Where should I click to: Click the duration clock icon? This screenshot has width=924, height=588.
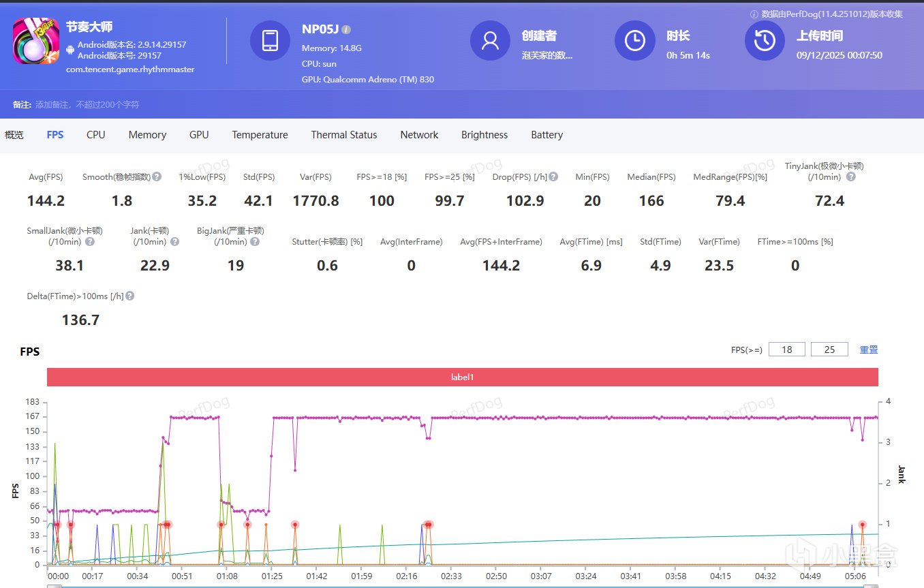[x=635, y=40]
